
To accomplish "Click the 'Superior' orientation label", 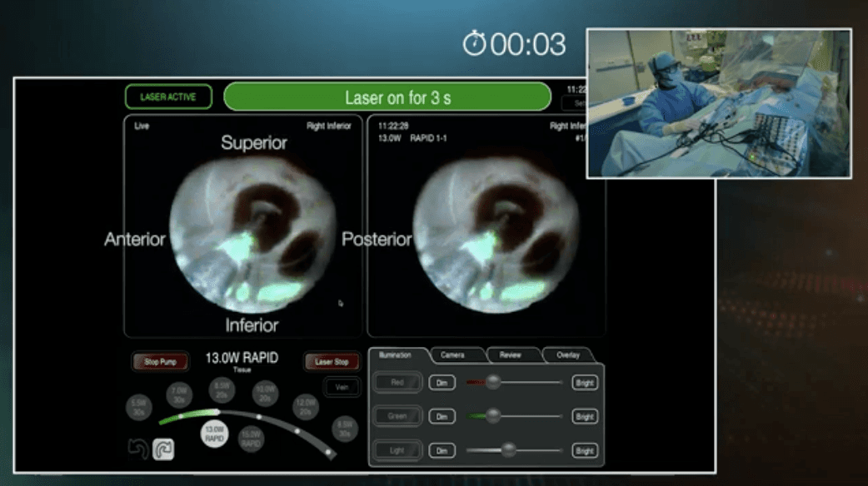I will [x=254, y=142].
